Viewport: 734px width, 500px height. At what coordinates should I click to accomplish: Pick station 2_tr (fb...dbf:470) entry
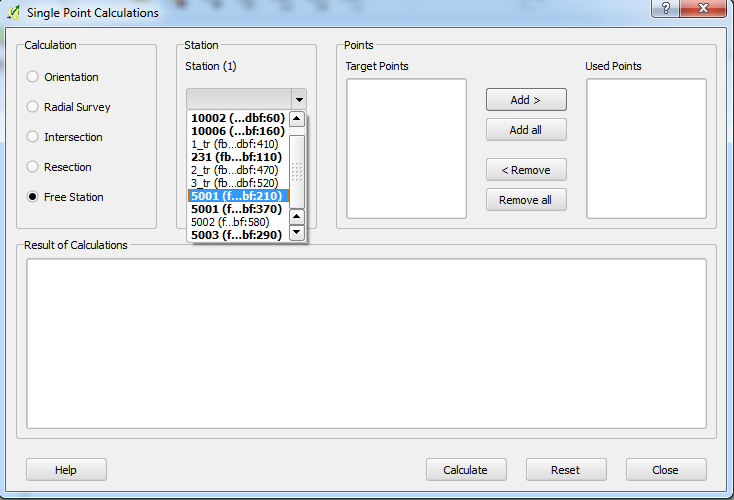pos(234,170)
